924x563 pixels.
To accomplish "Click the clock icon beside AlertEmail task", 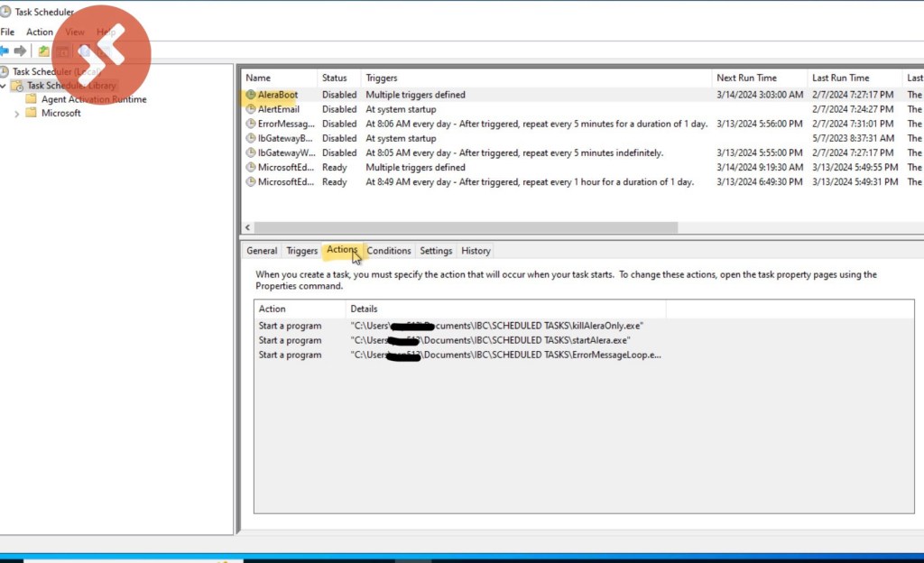I will tap(250, 109).
